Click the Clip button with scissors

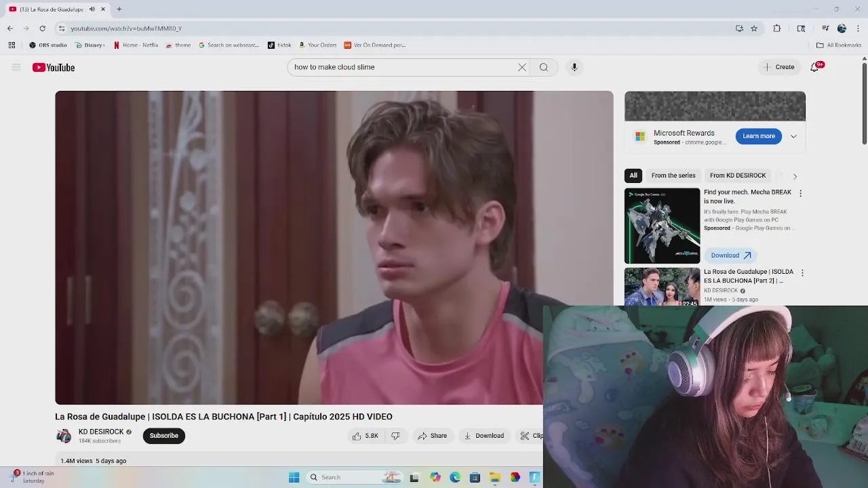(x=530, y=436)
